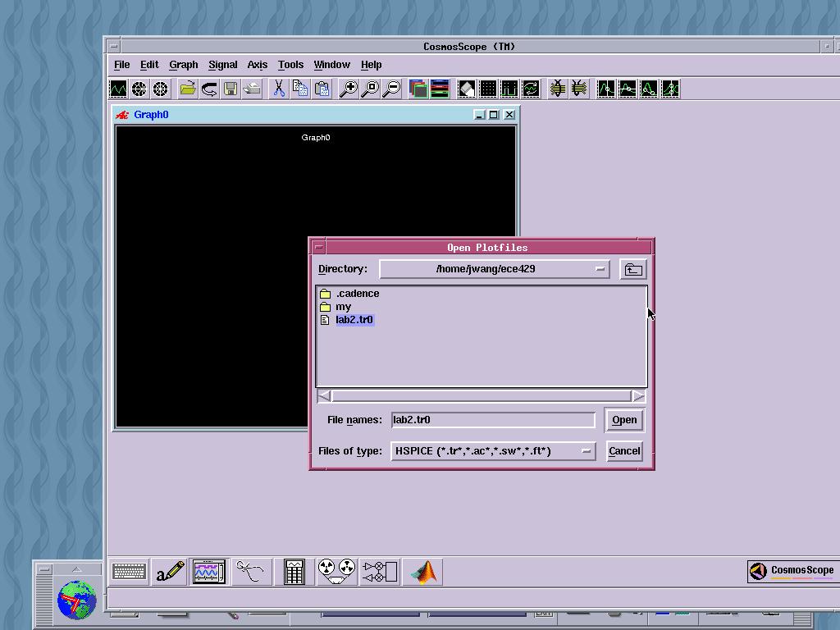The image size is (840, 630).
Task: Click the first measurement cursor waveform icon
Action: point(606,89)
